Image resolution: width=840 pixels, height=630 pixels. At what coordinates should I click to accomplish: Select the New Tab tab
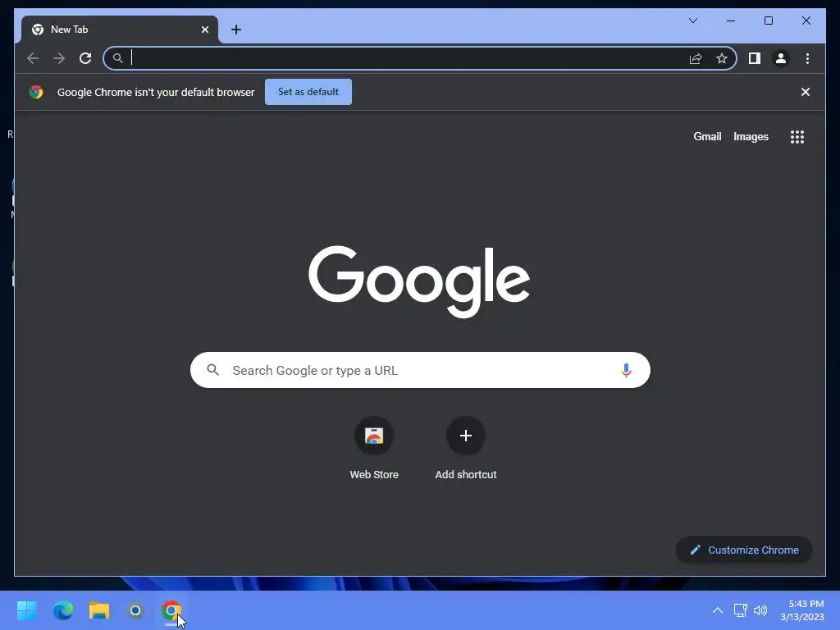coord(120,30)
